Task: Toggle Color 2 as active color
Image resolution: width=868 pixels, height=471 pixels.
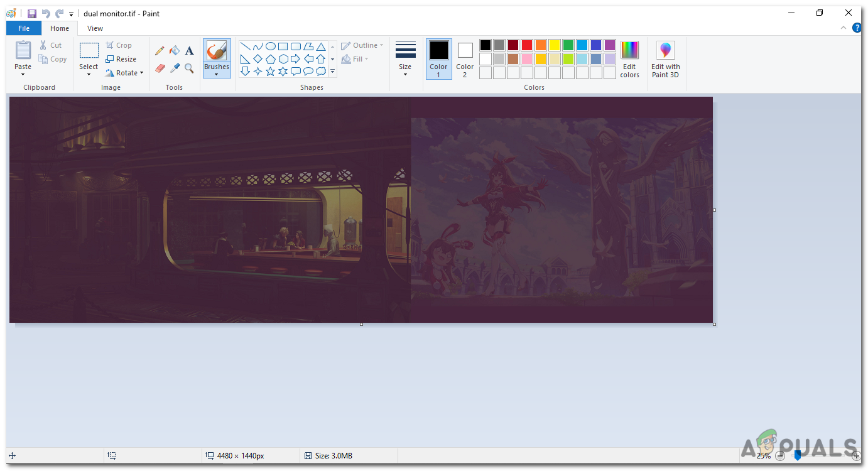Action: tap(464, 58)
